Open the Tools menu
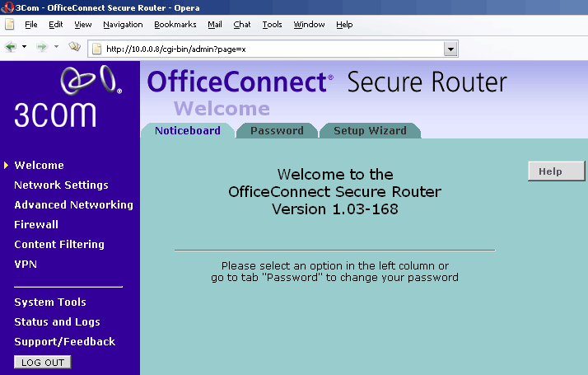 click(272, 25)
